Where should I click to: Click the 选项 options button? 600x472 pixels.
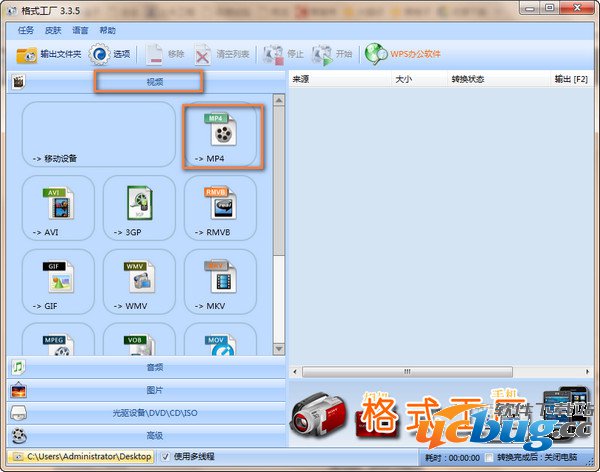click(x=110, y=53)
